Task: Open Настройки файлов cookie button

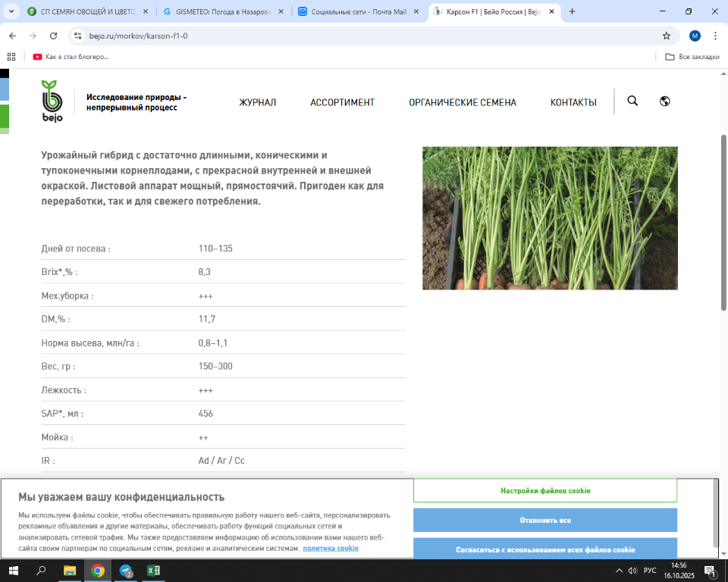Action: (544, 491)
